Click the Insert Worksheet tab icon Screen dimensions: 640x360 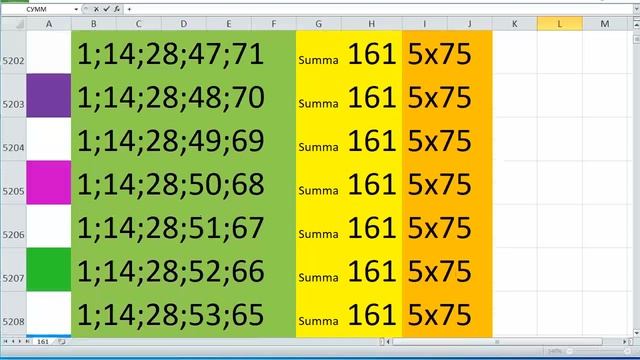(x=61, y=342)
